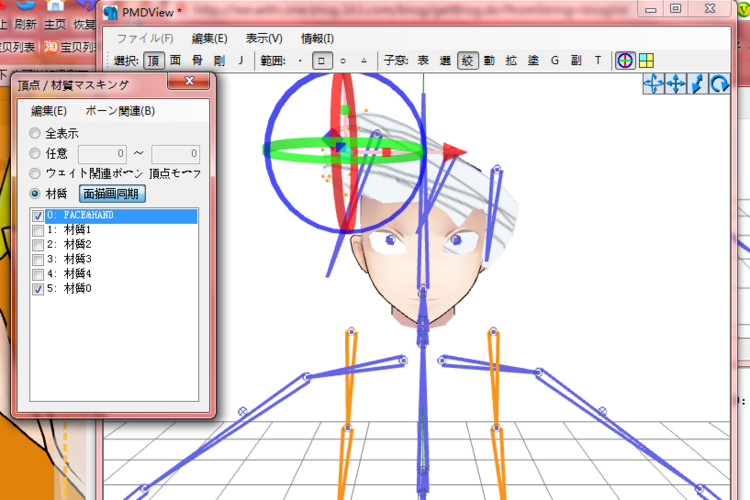Click the red arrow axis handle
750x500 pixels.
click(x=453, y=152)
